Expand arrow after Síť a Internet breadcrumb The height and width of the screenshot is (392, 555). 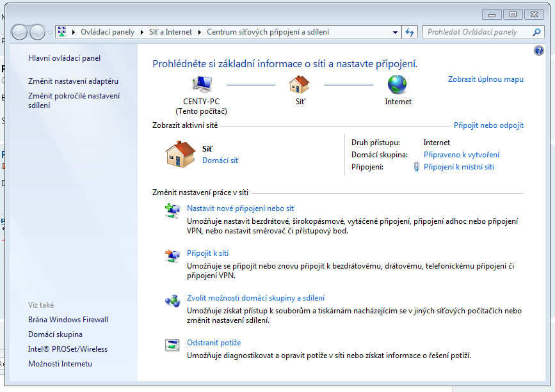(199, 32)
